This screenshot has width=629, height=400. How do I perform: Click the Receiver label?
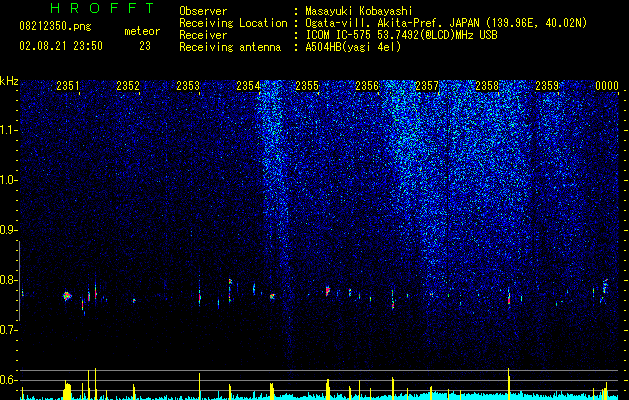tap(203, 35)
